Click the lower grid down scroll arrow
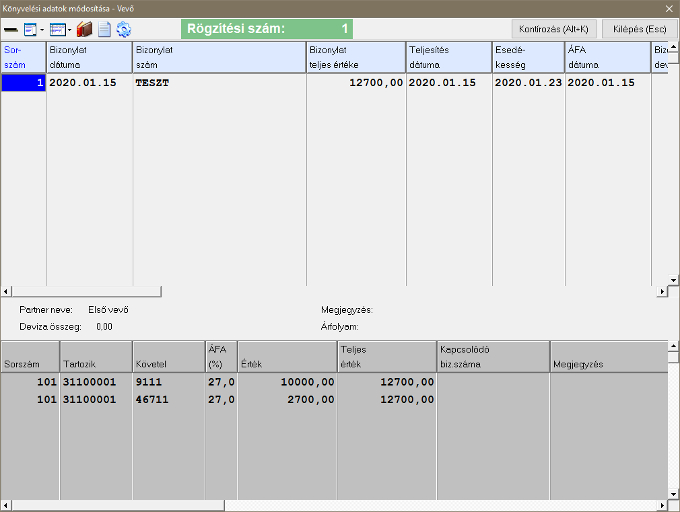Screen dimensions: 680x512 673,493
